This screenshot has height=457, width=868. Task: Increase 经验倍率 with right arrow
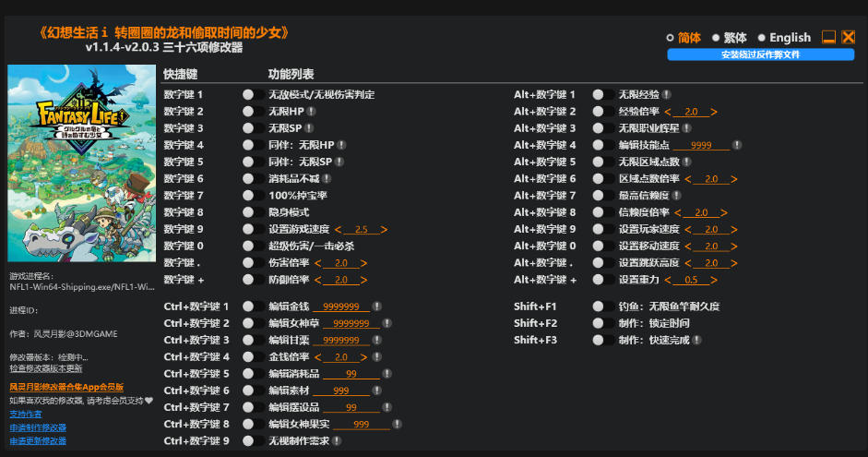pos(714,112)
